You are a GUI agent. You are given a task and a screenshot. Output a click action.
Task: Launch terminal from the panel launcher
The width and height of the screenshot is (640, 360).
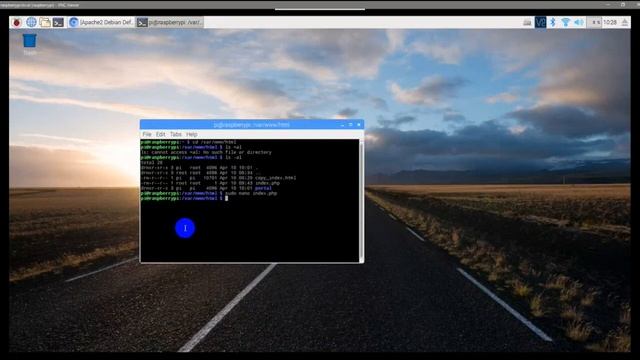(x=58, y=22)
